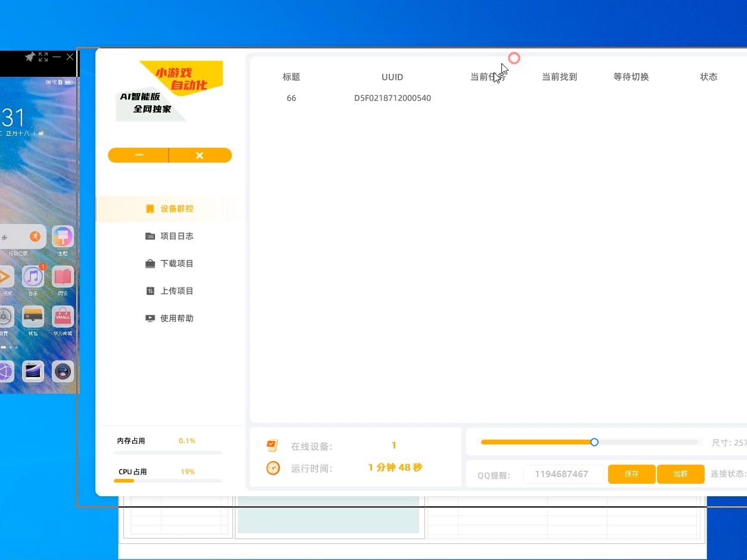The height and width of the screenshot is (560, 747).
Task: Open the 钱包 wallet app on the phone
Action: pyautogui.click(x=33, y=316)
